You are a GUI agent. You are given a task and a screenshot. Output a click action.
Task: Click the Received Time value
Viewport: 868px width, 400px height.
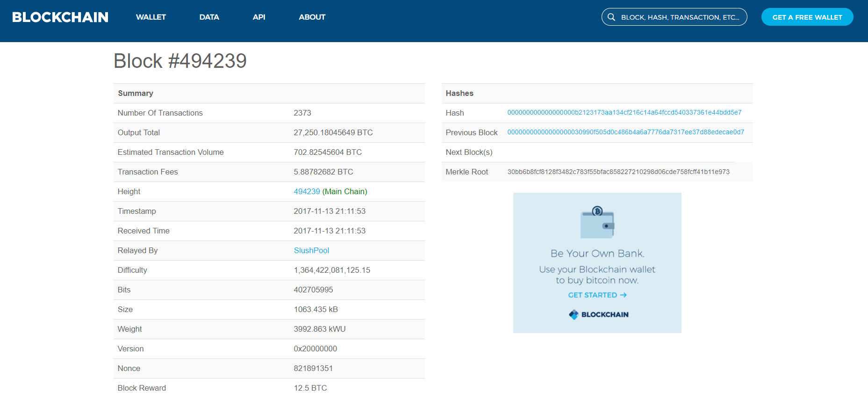tap(330, 231)
